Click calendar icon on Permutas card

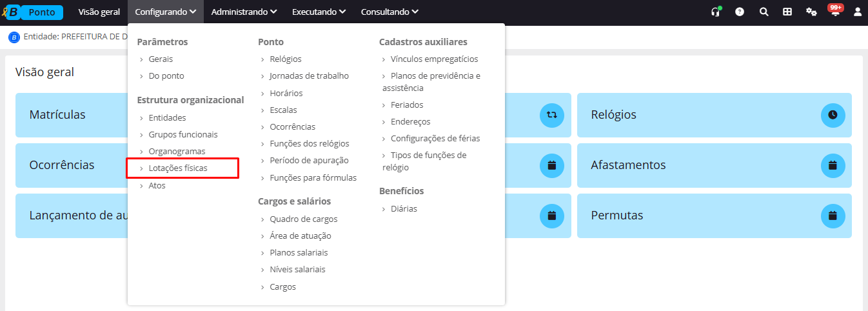click(833, 216)
